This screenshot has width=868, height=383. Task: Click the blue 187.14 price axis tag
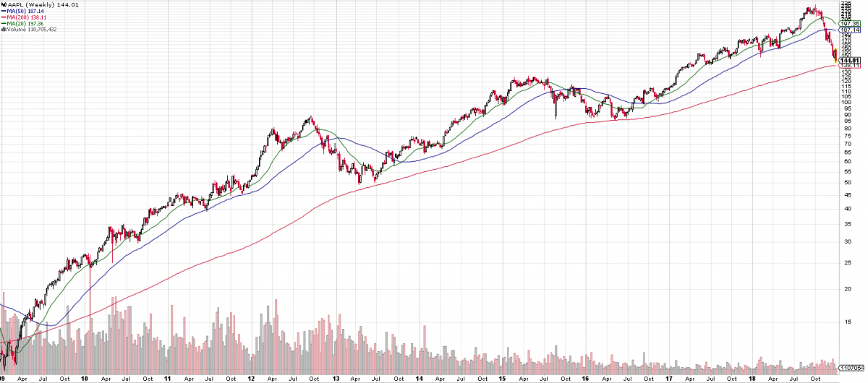coord(849,30)
